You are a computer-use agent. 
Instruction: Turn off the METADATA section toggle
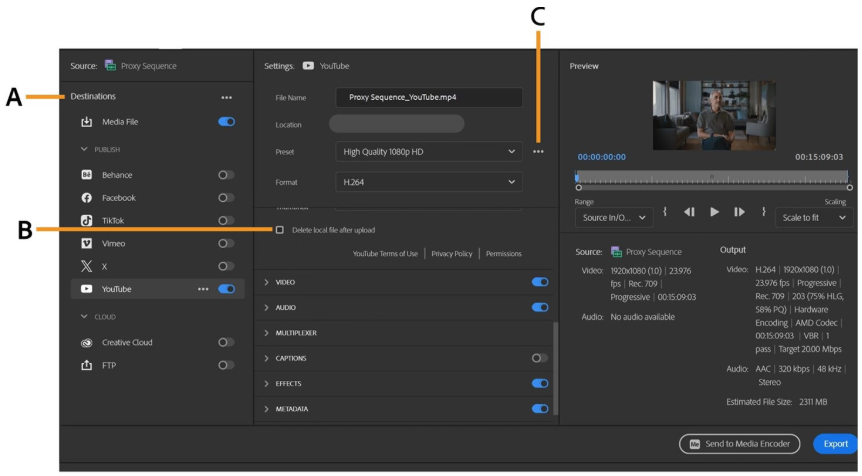[x=540, y=409]
